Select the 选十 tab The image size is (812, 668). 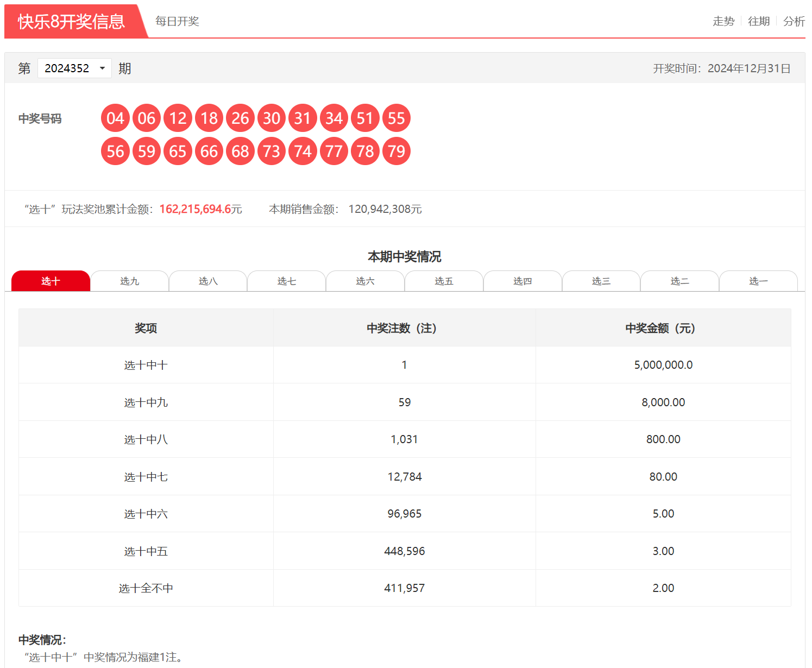[51, 281]
